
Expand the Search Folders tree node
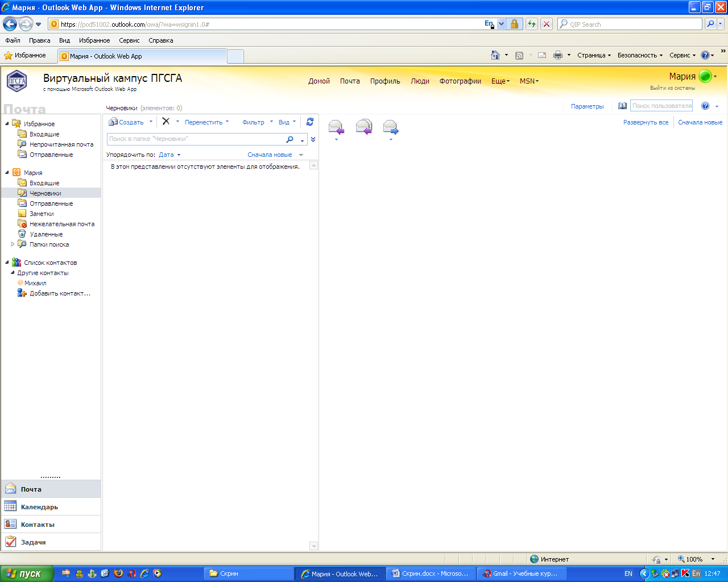tap(13, 244)
